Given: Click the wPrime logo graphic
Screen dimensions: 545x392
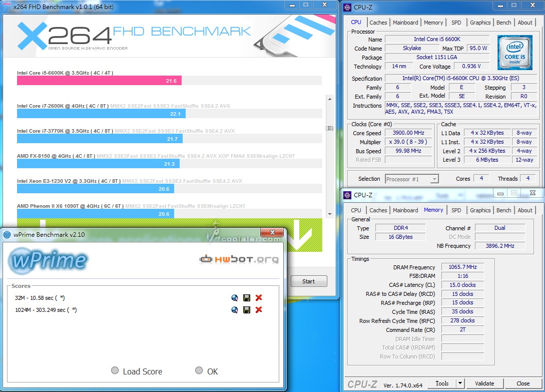Looking at the screenshot, I should click(48, 260).
